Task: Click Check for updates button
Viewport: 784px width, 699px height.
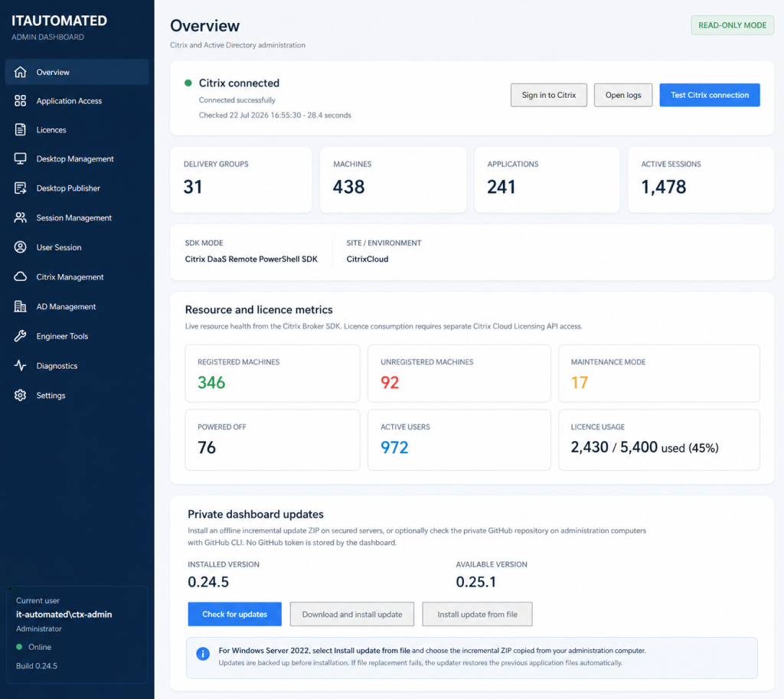Action: tap(234, 614)
